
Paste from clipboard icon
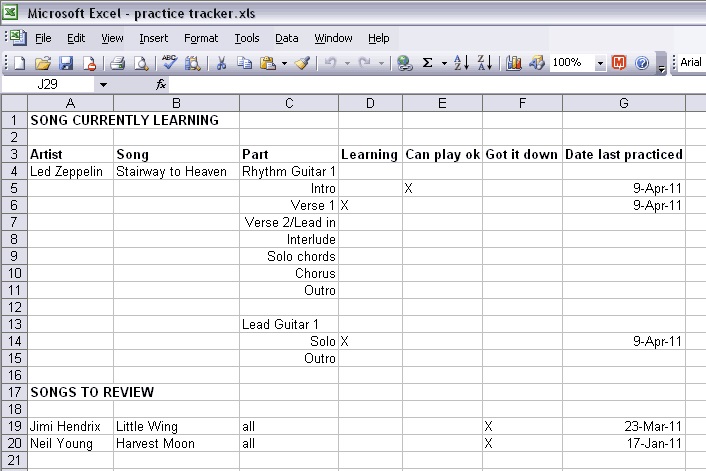268,63
